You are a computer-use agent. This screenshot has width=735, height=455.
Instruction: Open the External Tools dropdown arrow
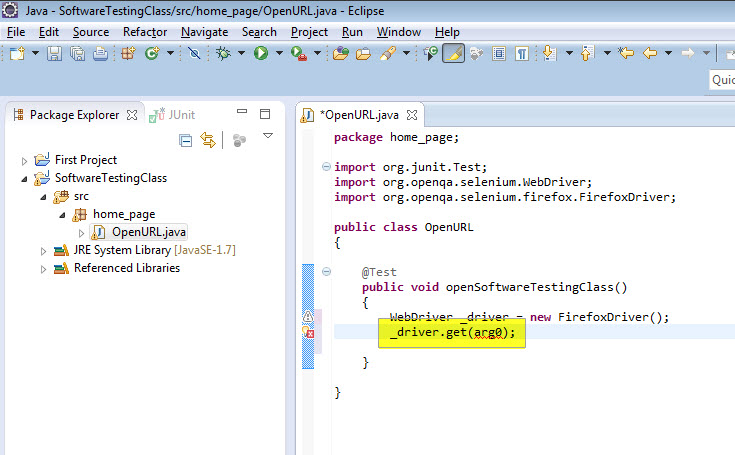pyautogui.click(x=317, y=53)
